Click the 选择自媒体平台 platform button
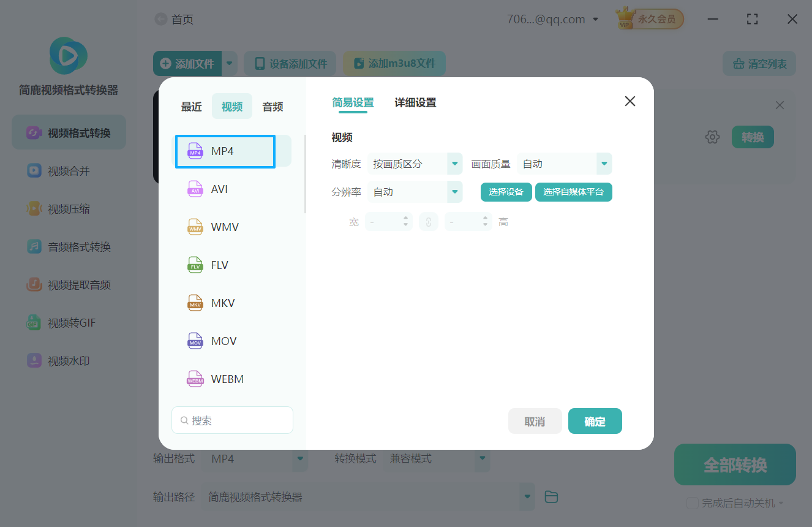The width and height of the screenshot is (812, 527). coord(573,192)
